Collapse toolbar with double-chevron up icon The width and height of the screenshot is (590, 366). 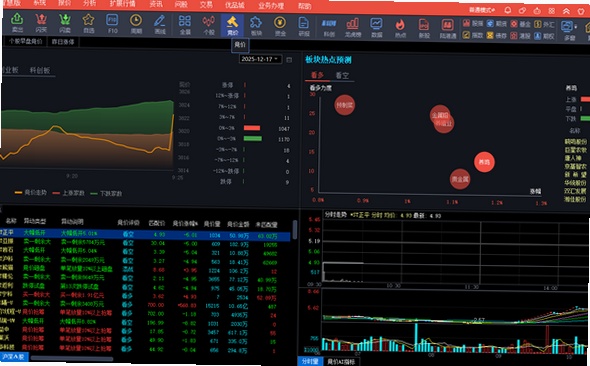566,12
